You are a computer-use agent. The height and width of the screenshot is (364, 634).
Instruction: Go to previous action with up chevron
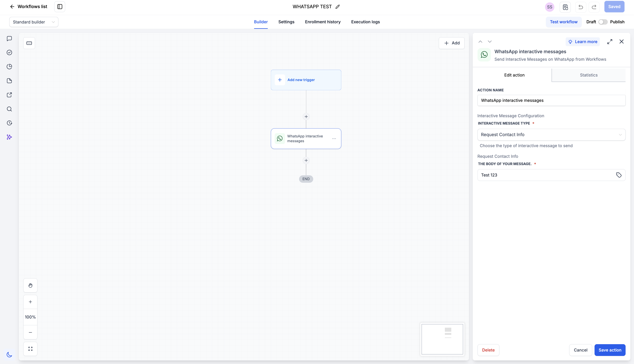click(480, 41)
